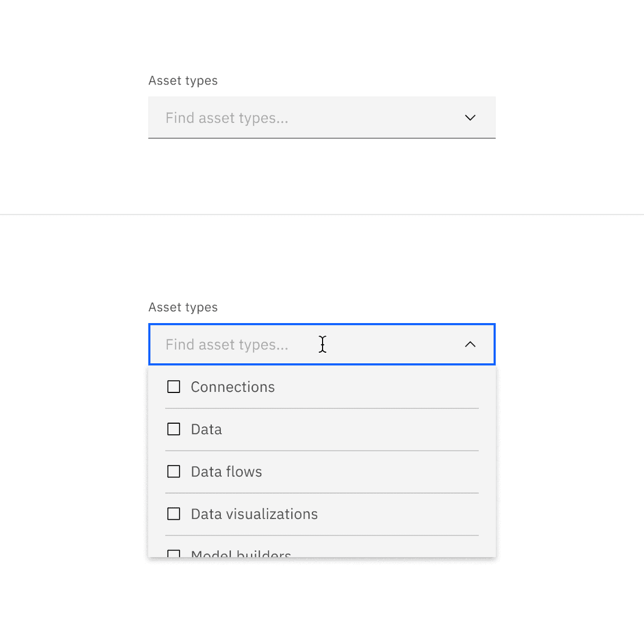
Task: Check the Connections checkbox
Action: [x=173, y=386]
